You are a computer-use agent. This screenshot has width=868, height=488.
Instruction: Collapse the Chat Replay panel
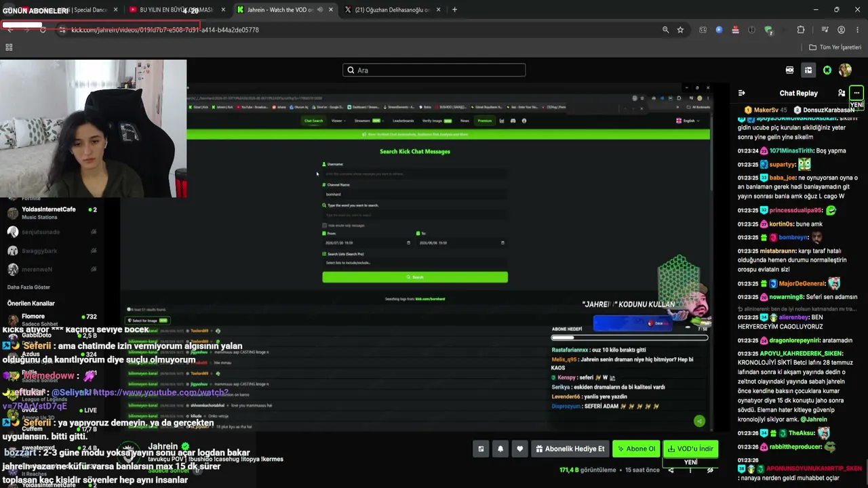(741, 93)
